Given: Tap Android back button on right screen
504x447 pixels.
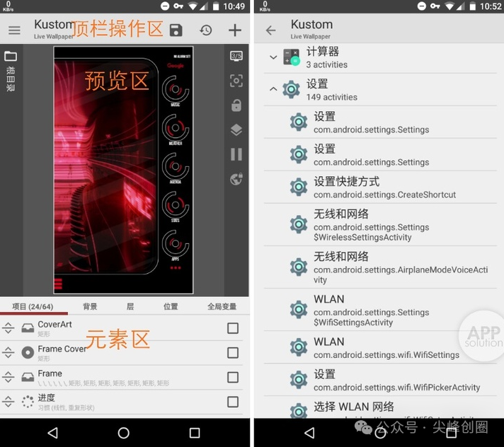Looking at the screenshot, I should pos(309,433).
